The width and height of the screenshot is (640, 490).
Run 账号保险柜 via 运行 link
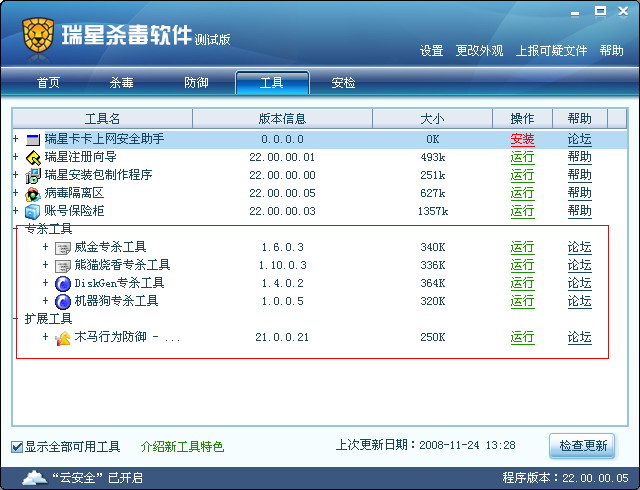tap(522, 211)
